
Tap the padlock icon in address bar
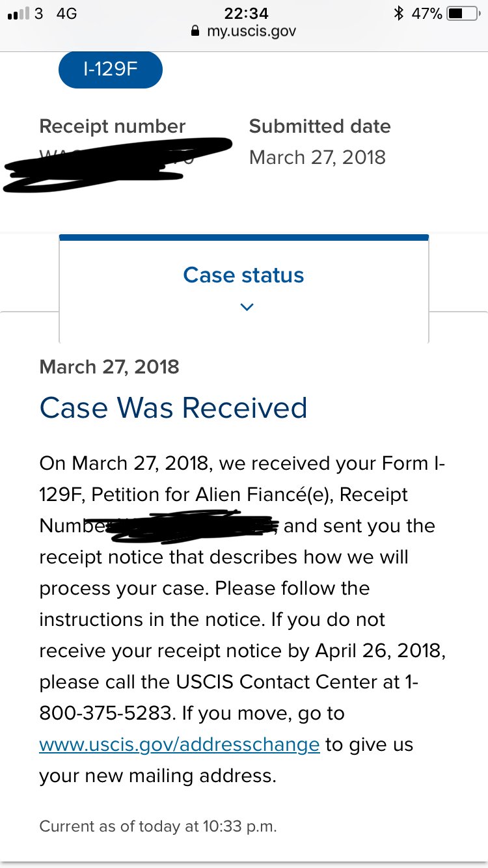[195, 31]
